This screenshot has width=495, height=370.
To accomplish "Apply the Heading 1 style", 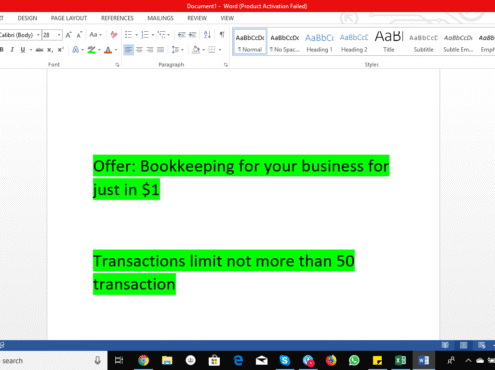I will click(x=319, y=42).
